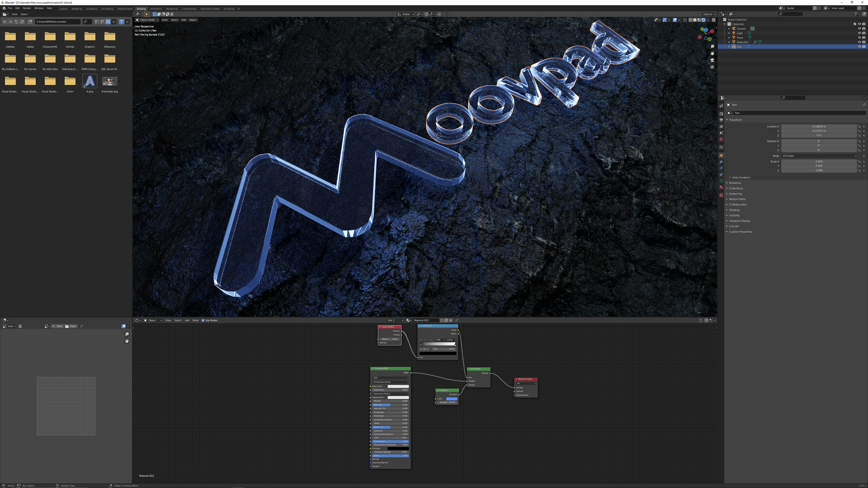The width and height of the screenshot is (868, 488).
Task: Open the rotation Mode XYZ Euler dropdown
Action: coord(819,156)
